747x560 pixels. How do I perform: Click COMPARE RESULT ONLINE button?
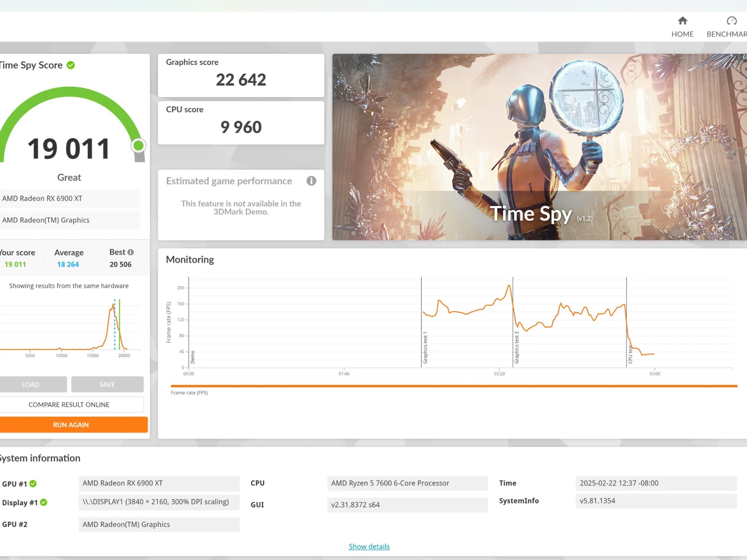pyautogui.click(x=69, y=405)
